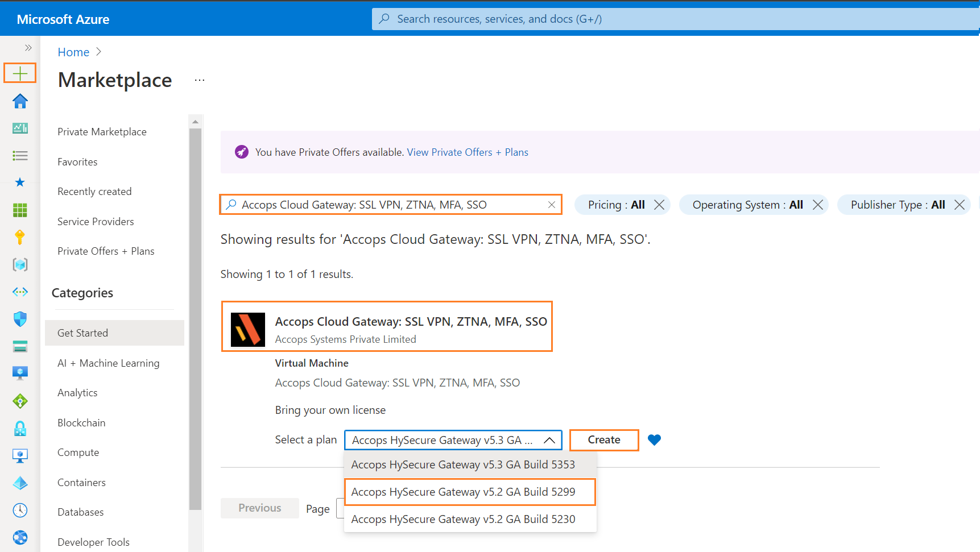The width and height of the screenshot is (980, 552).
Task: Click the teal storage accounts icon
Action: tap(20, 346)
